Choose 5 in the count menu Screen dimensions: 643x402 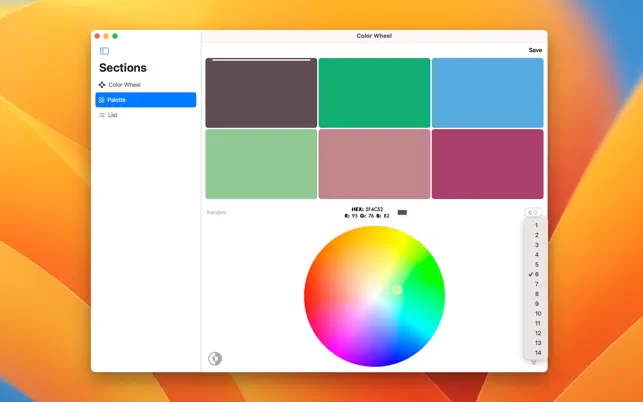click(536, 265)
